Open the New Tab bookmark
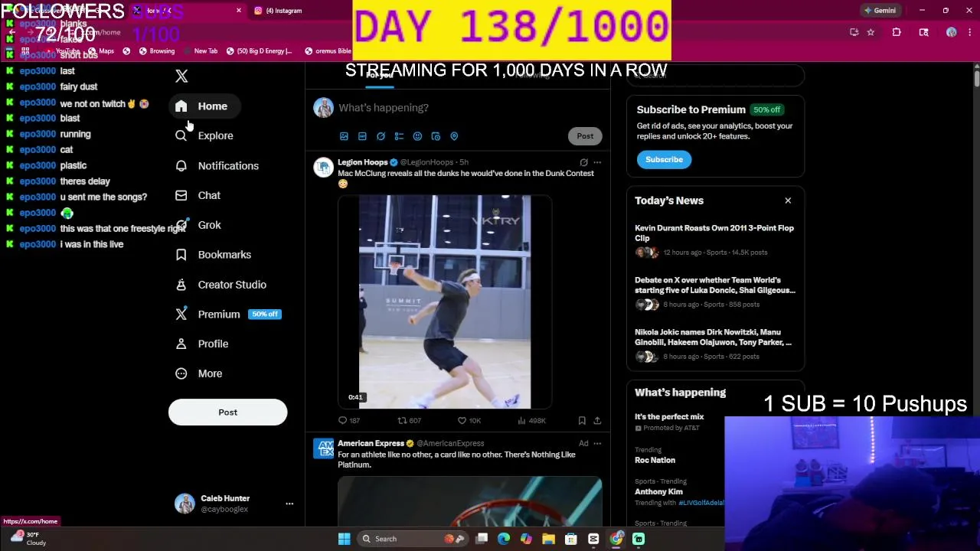Screen dimensions: 980x551 tap(200, 51)
